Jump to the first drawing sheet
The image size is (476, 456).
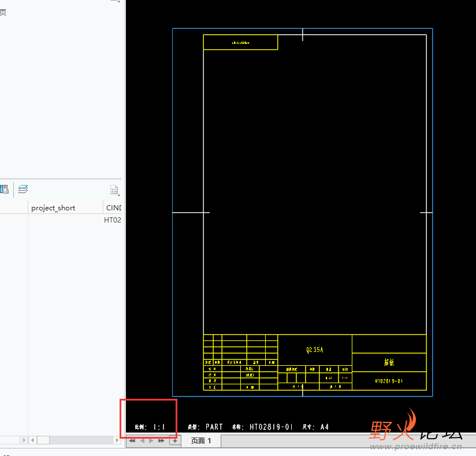pos(132,441)
